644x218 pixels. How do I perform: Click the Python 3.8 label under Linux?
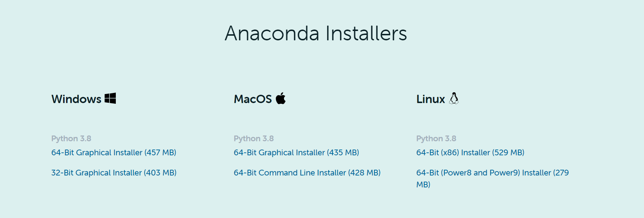click(436, 138)
